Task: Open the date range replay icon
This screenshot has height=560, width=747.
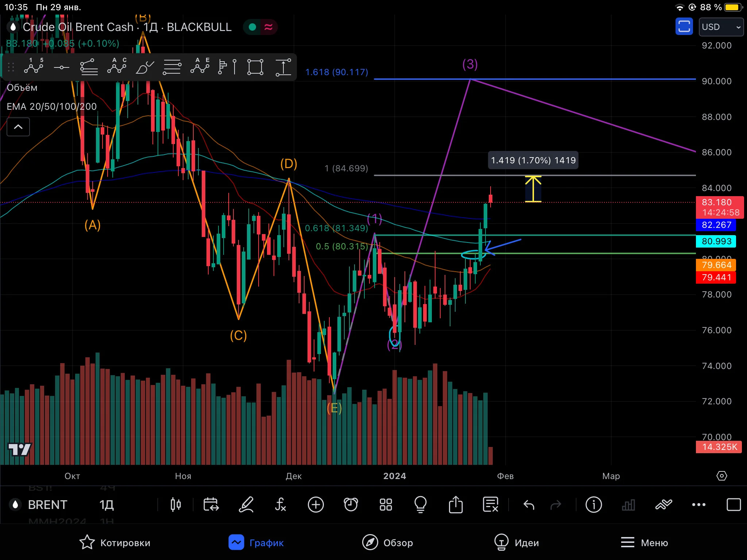Action: coord(211,505)
